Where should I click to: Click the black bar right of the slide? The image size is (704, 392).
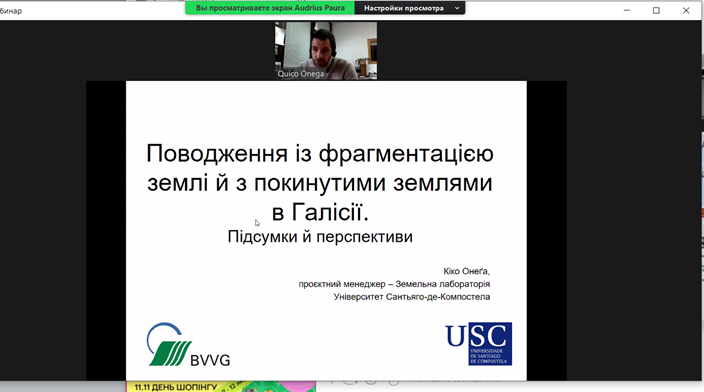[x=546, y=231]
